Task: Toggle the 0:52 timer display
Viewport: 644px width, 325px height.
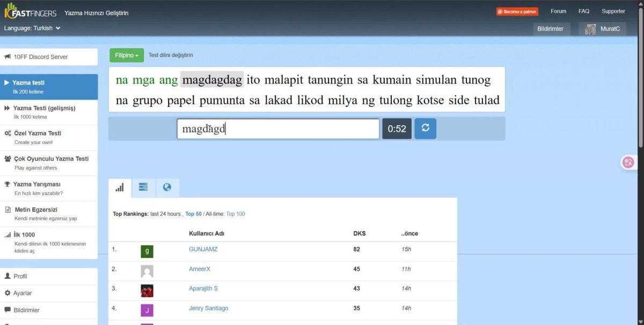Action: point(397,129)
